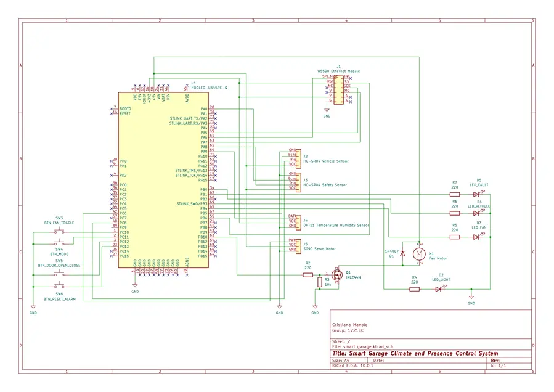Click the 'Title: Smart Garage Climate' title field
The height and width of the screenshot is (392, 554).
pos(415,353)
